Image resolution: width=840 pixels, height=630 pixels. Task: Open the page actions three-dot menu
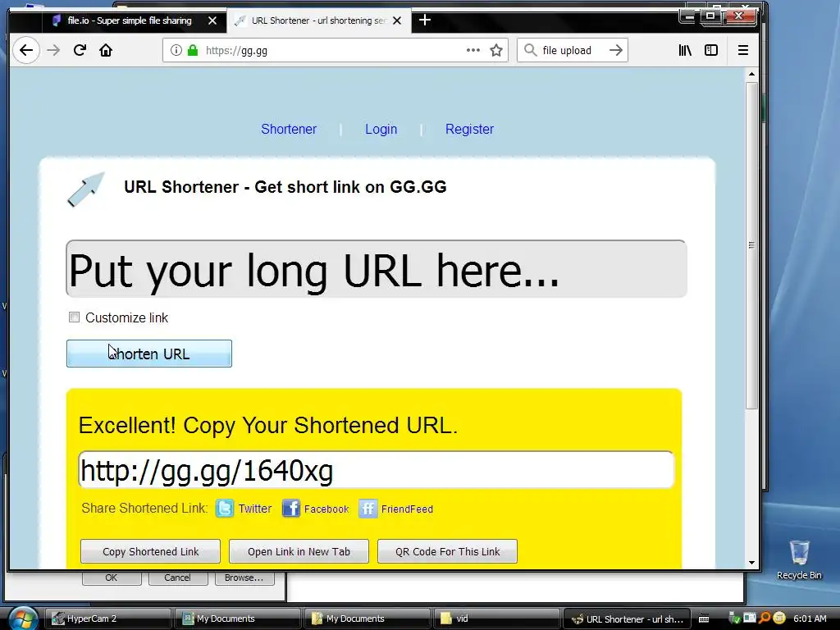click(473, 50)
